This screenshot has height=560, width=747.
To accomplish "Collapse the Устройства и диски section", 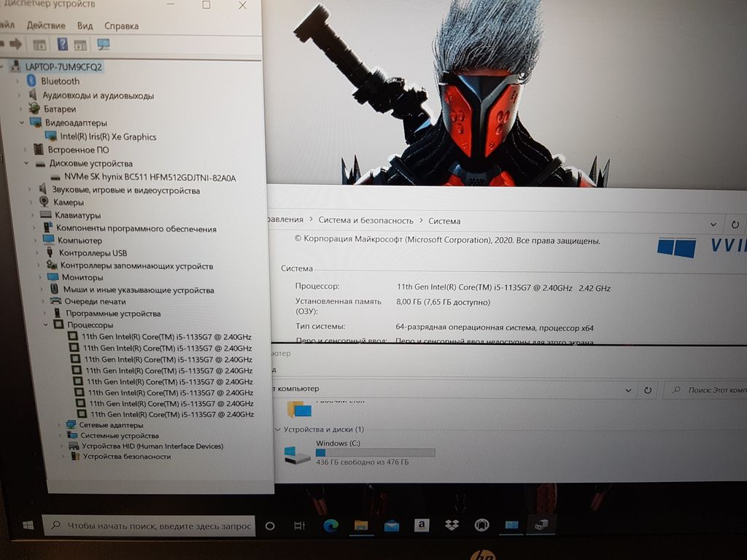I will tap(276, 429).
